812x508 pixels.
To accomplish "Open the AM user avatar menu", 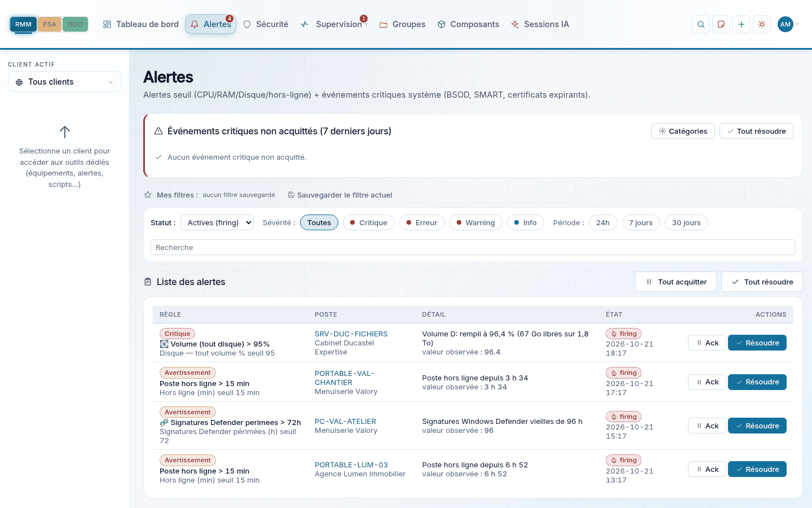I will click(785, 24).
